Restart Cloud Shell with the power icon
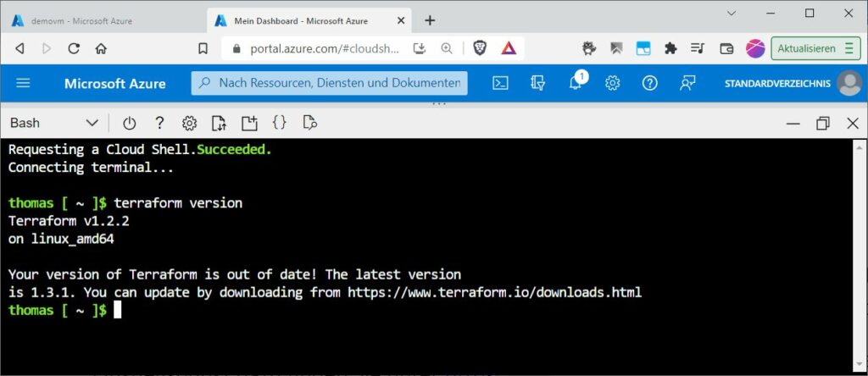 click(x=129, y=123)
